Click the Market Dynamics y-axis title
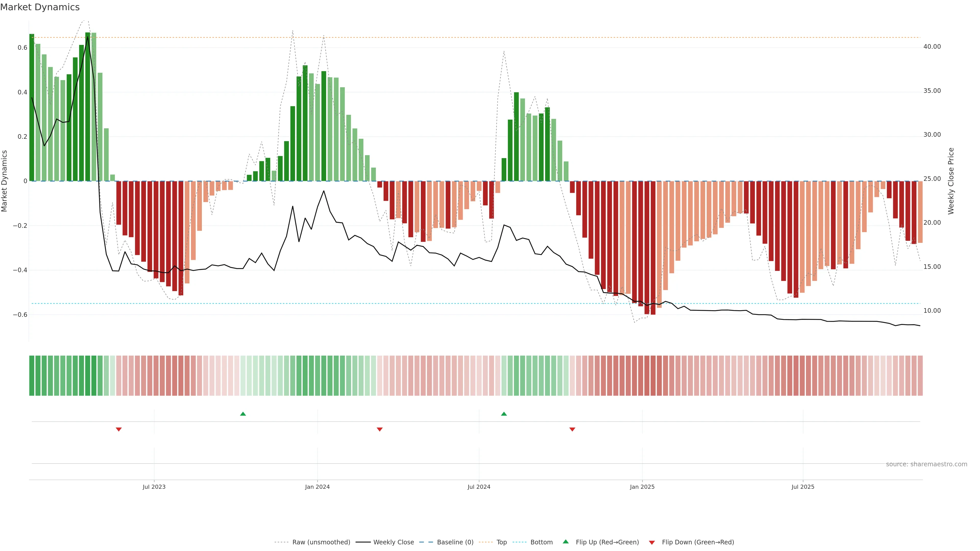980x551 pixels. pyautogui.click(x=5, y=181)
